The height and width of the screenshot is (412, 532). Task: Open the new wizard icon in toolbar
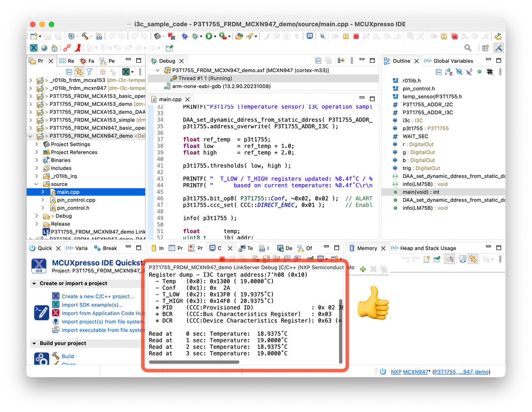(x=34, y=36)
